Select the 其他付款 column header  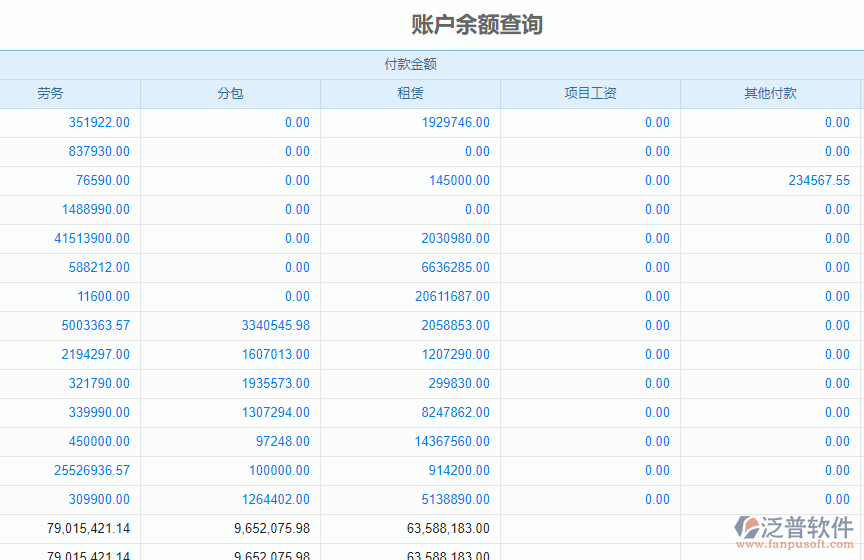(770, 94)
